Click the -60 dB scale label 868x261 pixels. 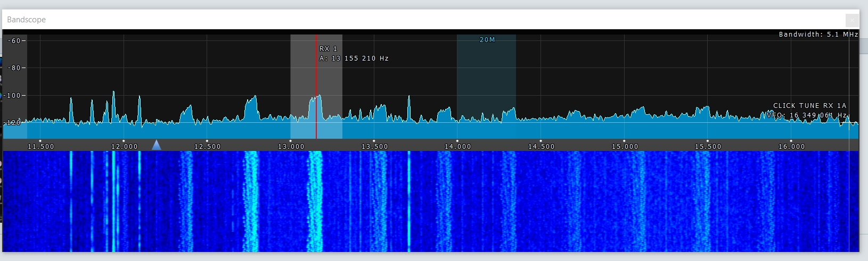click(x=15, y=41)
